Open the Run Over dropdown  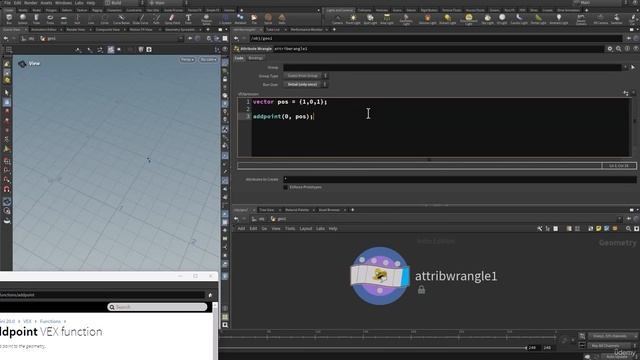pyautogui.click(x=305, y=84)
